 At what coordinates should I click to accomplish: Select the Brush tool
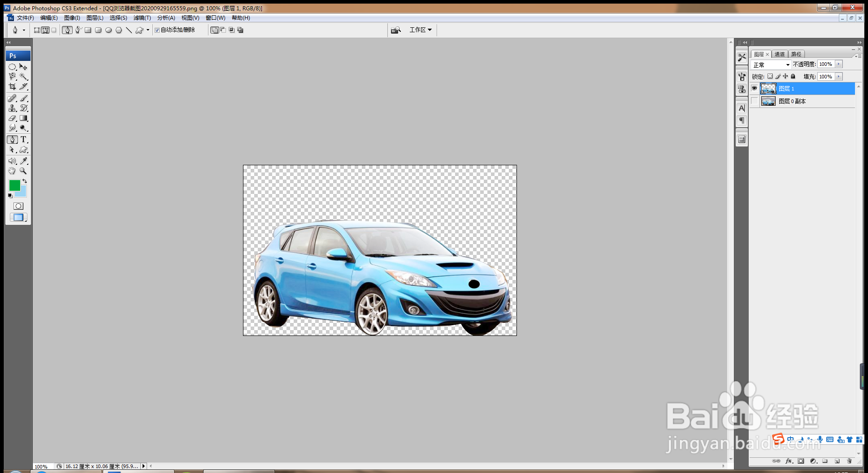[23, 98]
